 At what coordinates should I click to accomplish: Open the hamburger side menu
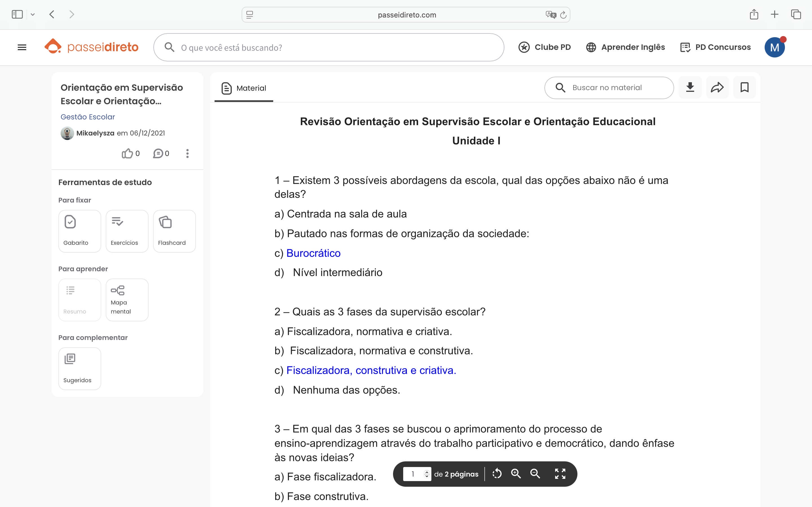[x=22, y=47]
